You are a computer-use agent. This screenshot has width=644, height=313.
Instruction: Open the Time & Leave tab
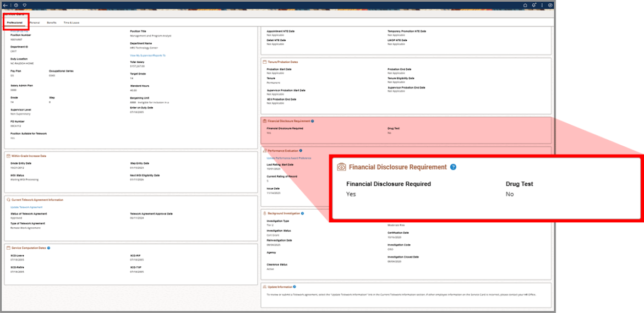coord(71,23)
